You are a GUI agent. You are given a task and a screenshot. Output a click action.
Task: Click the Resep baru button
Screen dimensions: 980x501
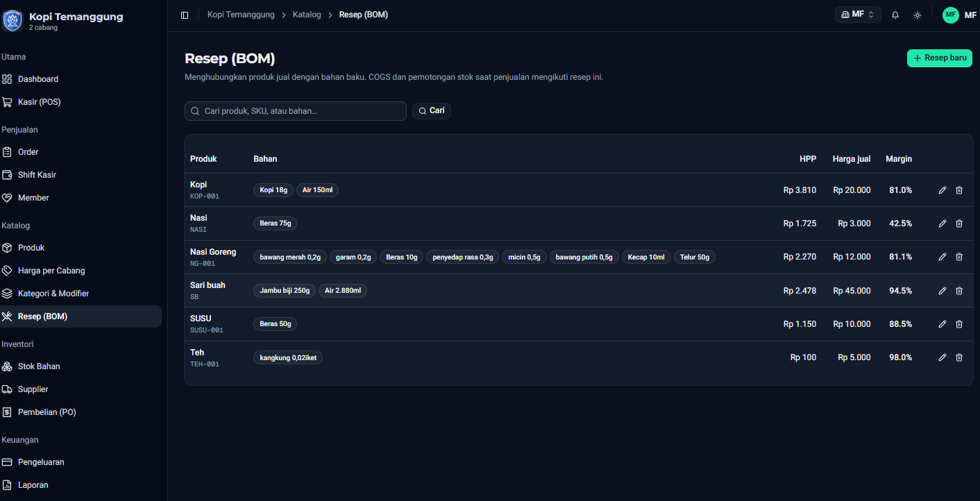click(940, 58)
